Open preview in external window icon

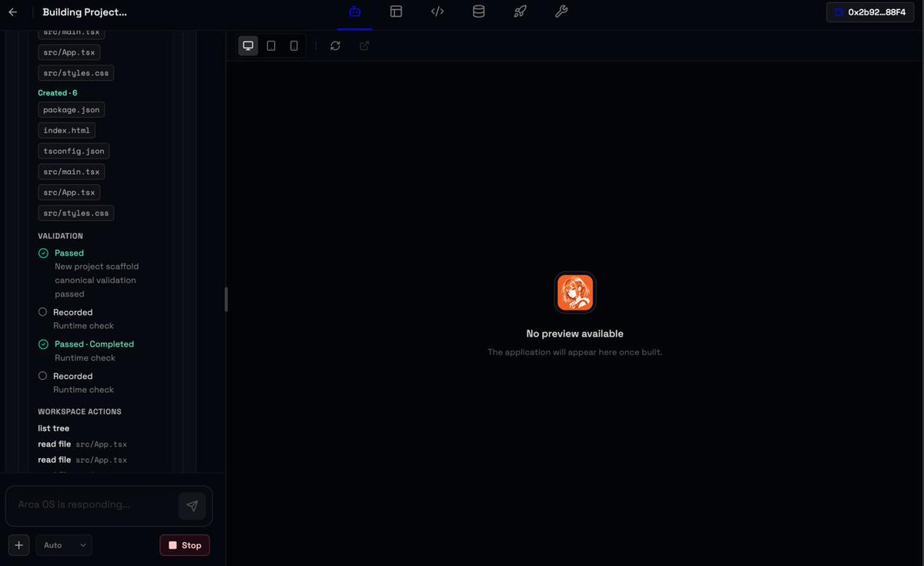coord(364,45)
